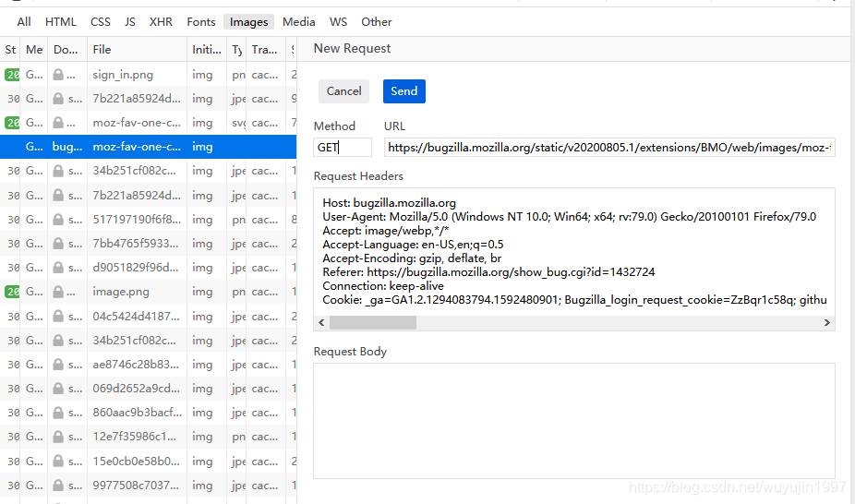Click lock icon on 860aac9b3bacf row
Screen dimensions: 855x504
[x=58, y=412]
